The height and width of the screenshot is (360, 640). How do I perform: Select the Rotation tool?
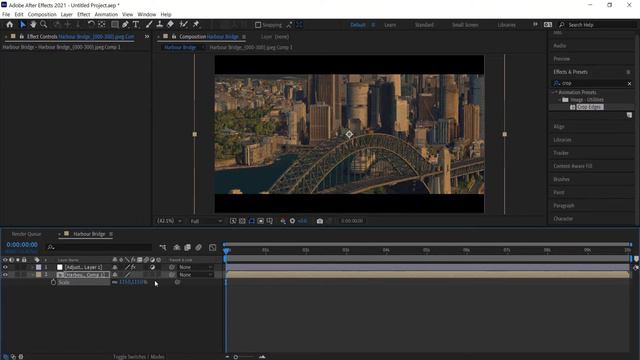tap(91, 24)
